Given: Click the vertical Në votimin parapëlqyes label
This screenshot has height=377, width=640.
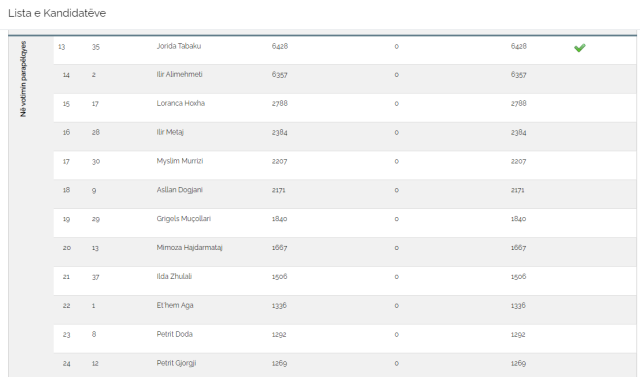Looking at the screenshot, I should (23, 79).
